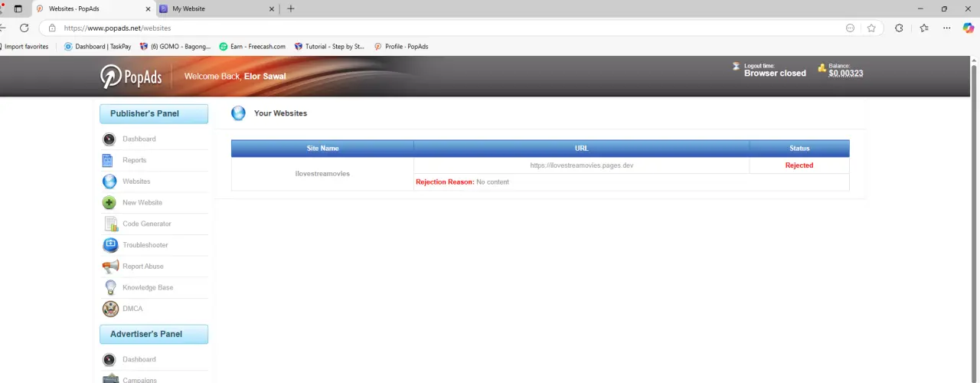Click the Websites globe icon in sidebar
This screenshot has height=383, width=980.
(109, 182)
